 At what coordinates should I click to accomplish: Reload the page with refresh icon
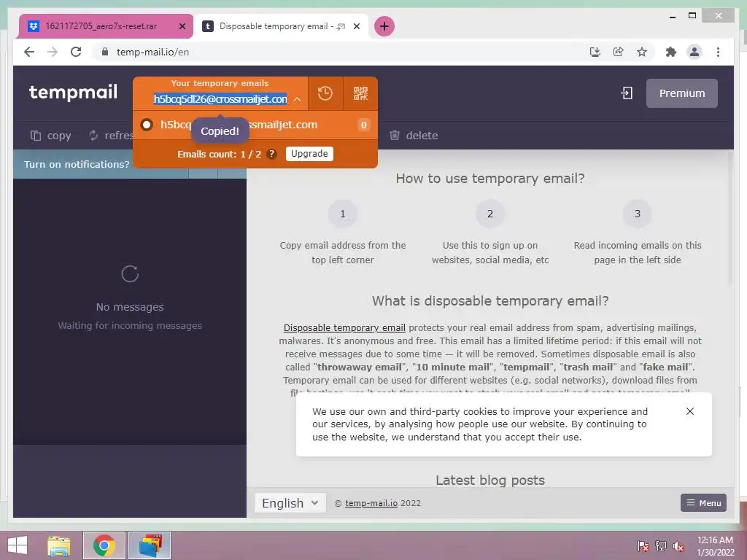76,52
